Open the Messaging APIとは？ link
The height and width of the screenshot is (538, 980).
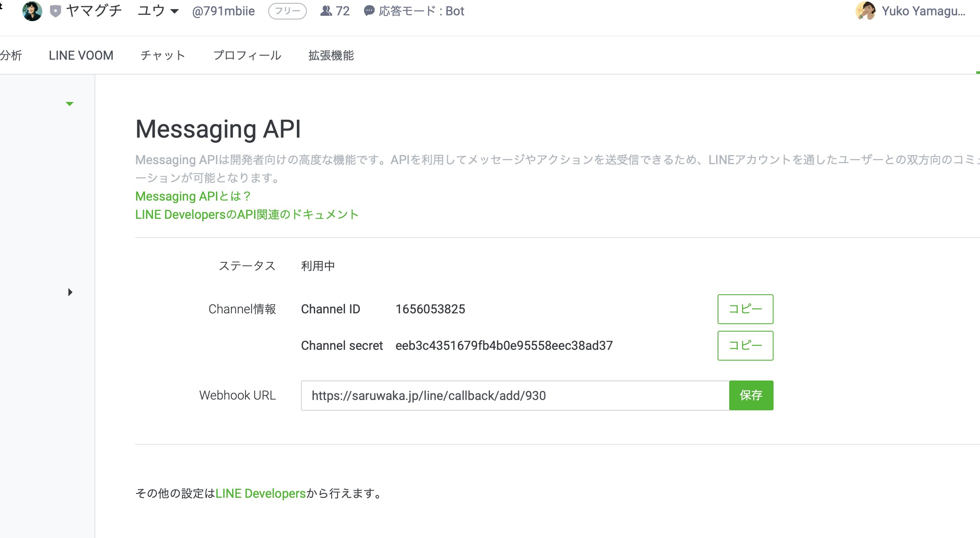tap(193, 196)
